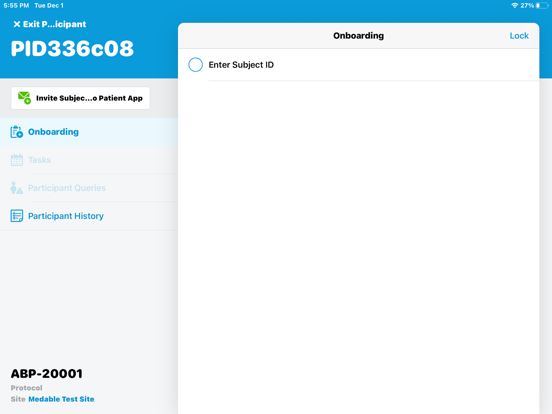Click the 5:55 PM clock

point(16,6)
